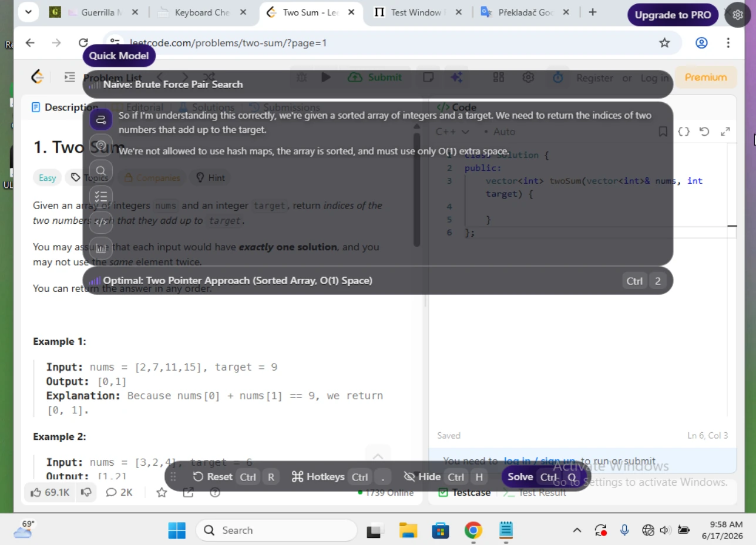
Task: Select the checklist icon in overlay sidebar
Action: tap(101, 197)
